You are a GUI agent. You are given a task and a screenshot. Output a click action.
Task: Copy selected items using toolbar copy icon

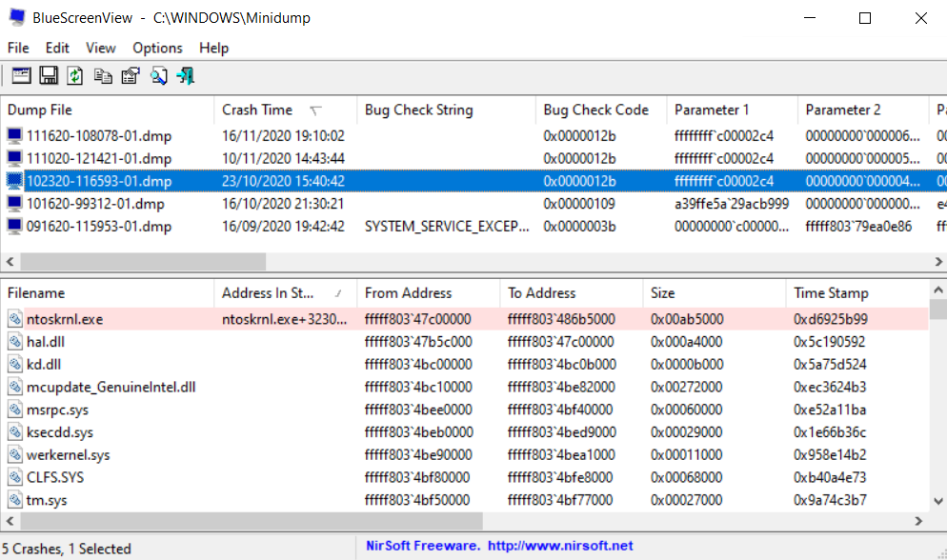[103, 75]
